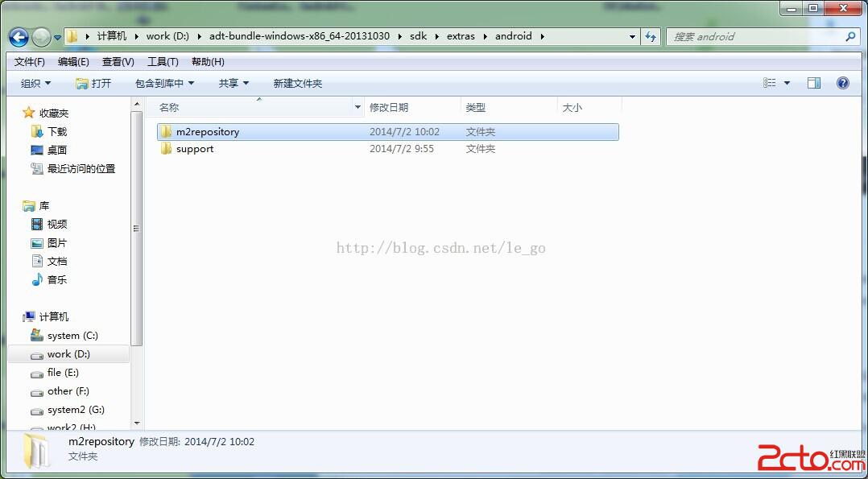Click the 打开 toolbar button
This screenshot has width=868, height=479.
click(93, 84)
